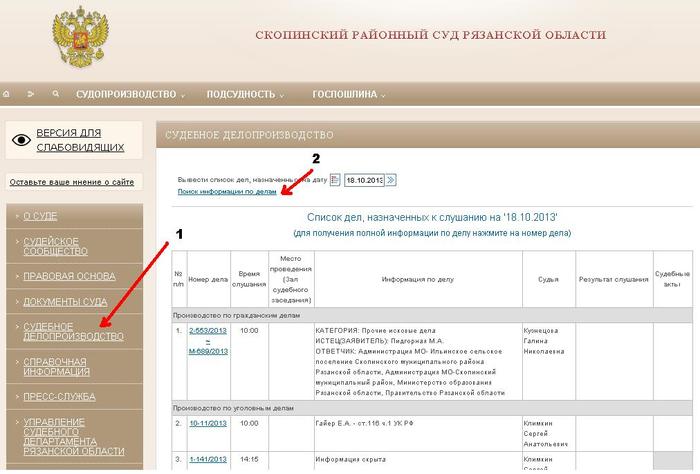Open case 1-141/2013 link
Image resolution: width=700 pixels, height=474 pixels.
[208, 459]
